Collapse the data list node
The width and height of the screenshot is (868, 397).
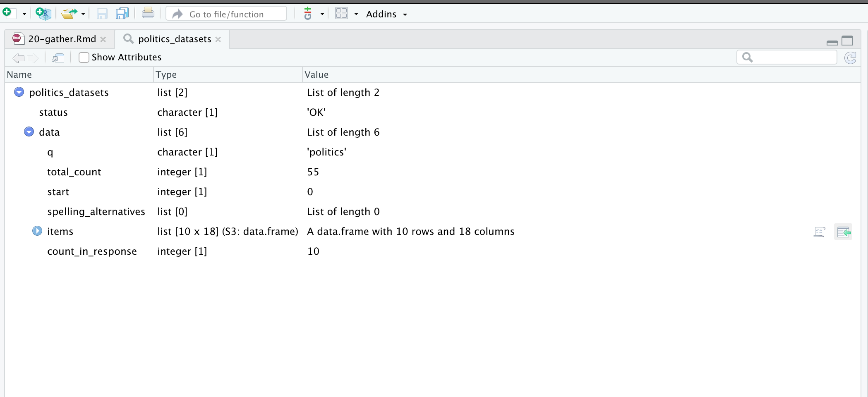(29, 132)
